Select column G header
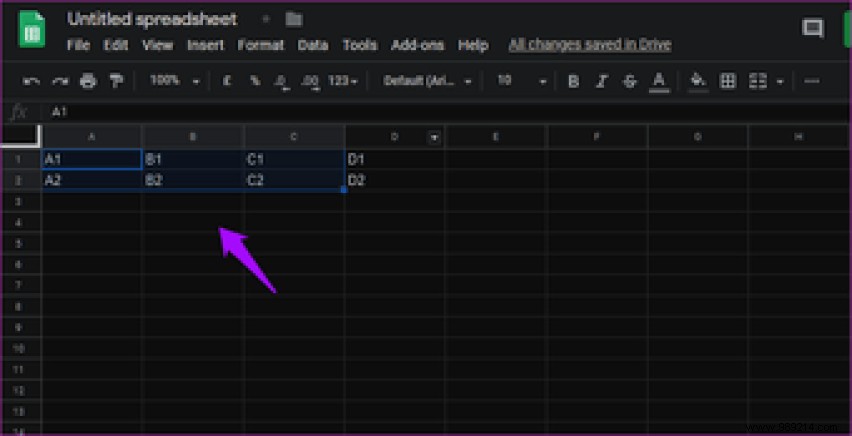Image resolution: width=852 pixels, height=436 pixels. (x=697, y=137)
